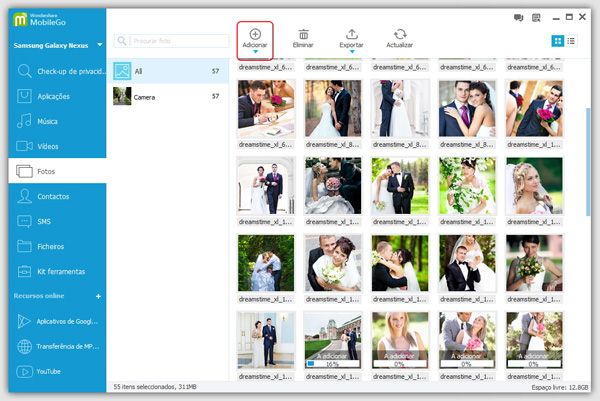Viewport: 600px width, 401px height.
Task: Click the Adicionar plus icon
Action: pyautogui.click(x=255, y=34)
